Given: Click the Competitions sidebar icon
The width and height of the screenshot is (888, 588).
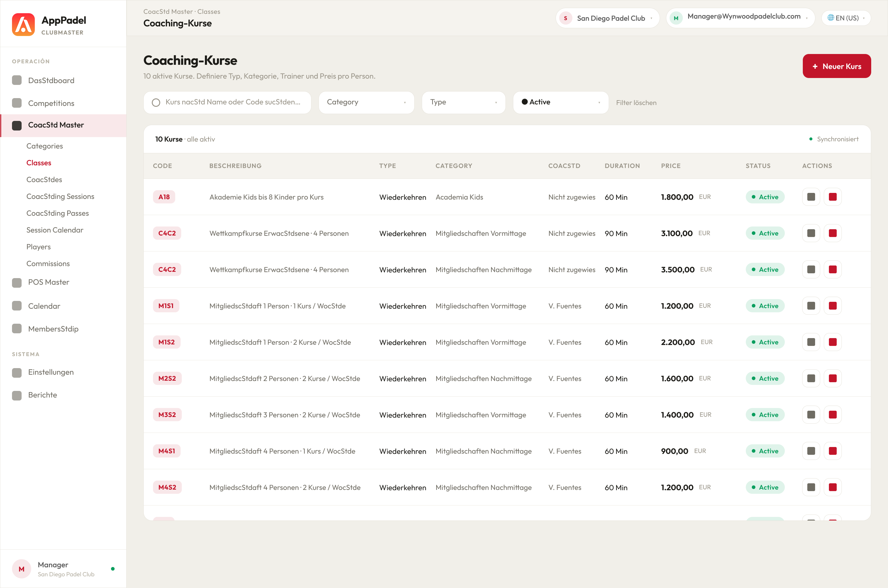Looking at the screenshot, I should pos(17,103).
